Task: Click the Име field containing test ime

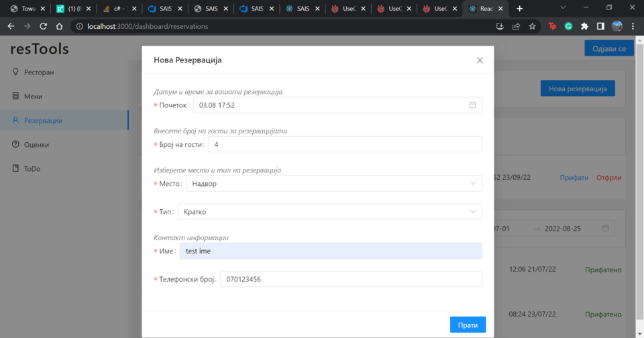Action: click(x=330, y=251)
